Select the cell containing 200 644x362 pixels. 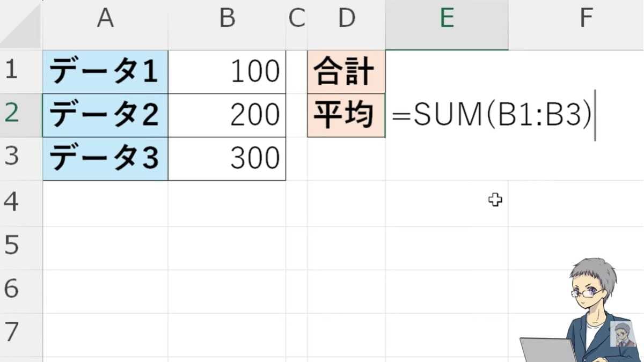pos(227,115)
